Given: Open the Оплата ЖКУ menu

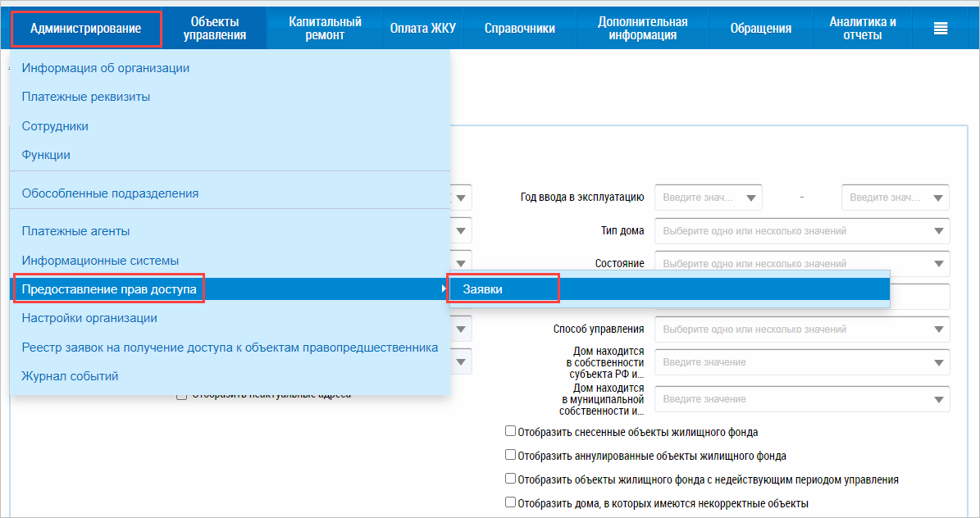Looking at the screenshot, I should 422,29.
